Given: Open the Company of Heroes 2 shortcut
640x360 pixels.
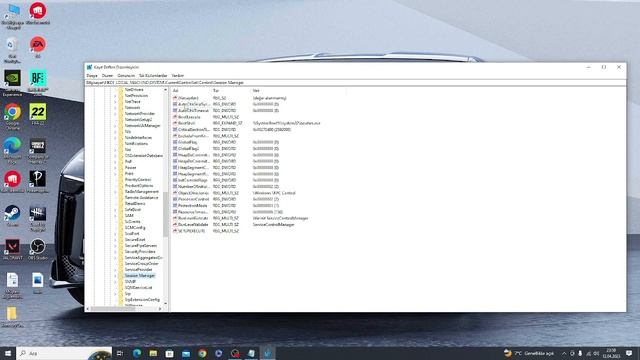Looking at the screenshot, I should coord(38,150).
